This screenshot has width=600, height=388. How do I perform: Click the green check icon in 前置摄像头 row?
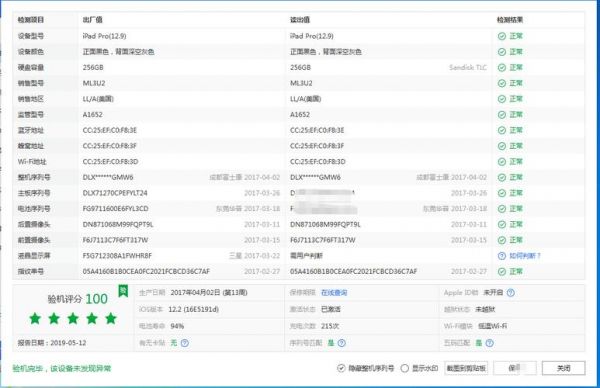[x=502, y=240]
